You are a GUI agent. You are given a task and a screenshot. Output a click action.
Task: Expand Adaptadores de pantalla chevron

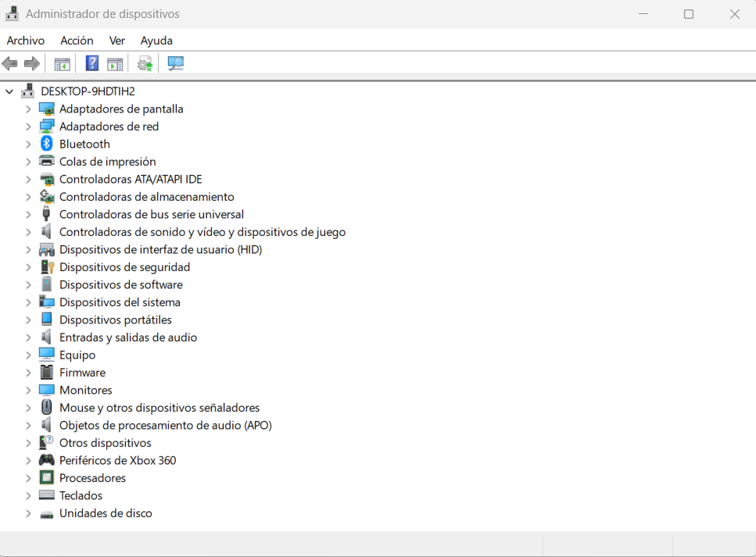[x=28, y=109]
